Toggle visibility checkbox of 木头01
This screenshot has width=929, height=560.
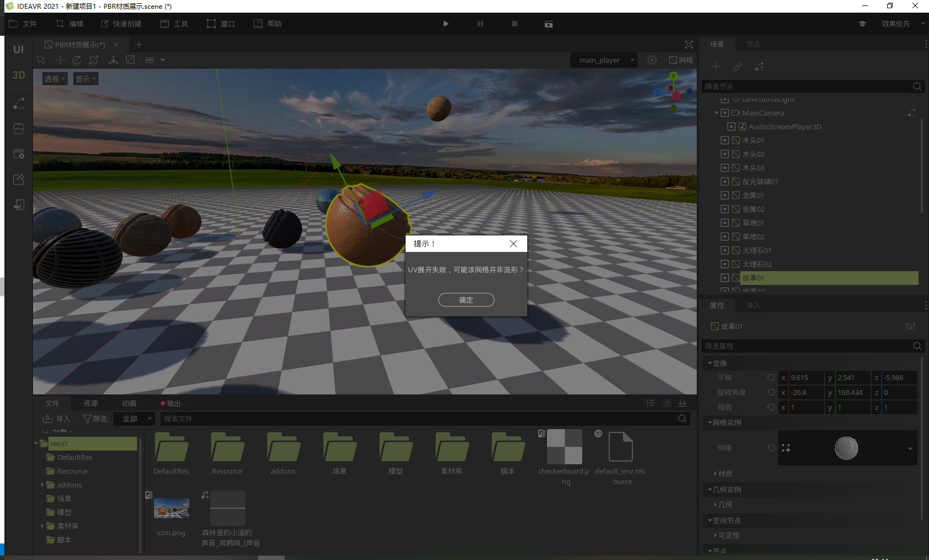click(725, 140)
